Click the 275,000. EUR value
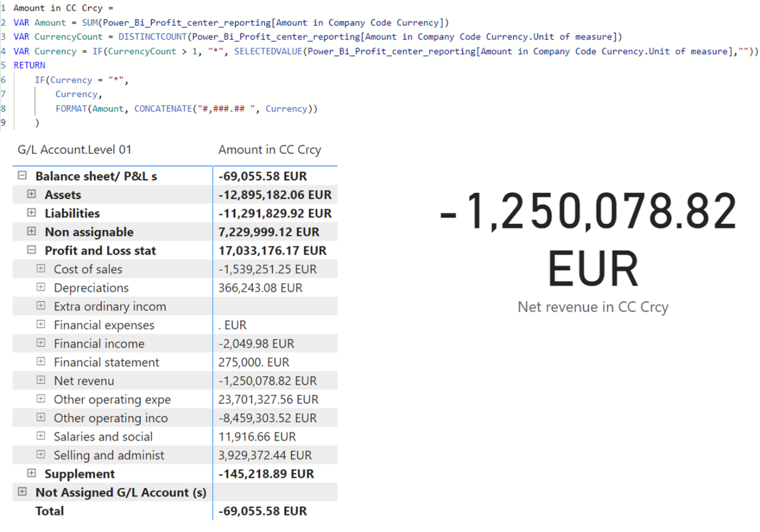760x532 pixels. click(254, 362)
